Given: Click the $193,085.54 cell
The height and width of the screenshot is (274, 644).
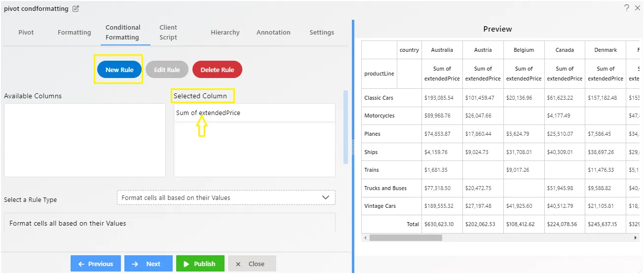Looking at the screenshot, I should tap(442, 98).
